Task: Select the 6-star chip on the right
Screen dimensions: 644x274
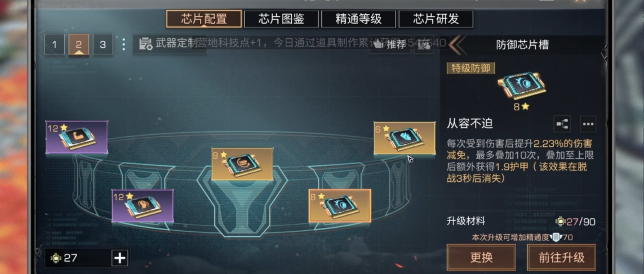Action: click(x=405, y=138)
